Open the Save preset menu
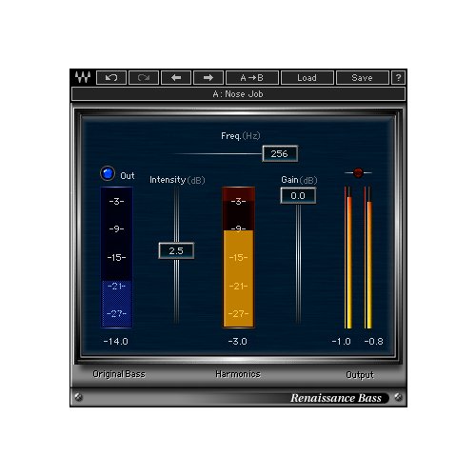476x476 pixels. tap(363, 77)
